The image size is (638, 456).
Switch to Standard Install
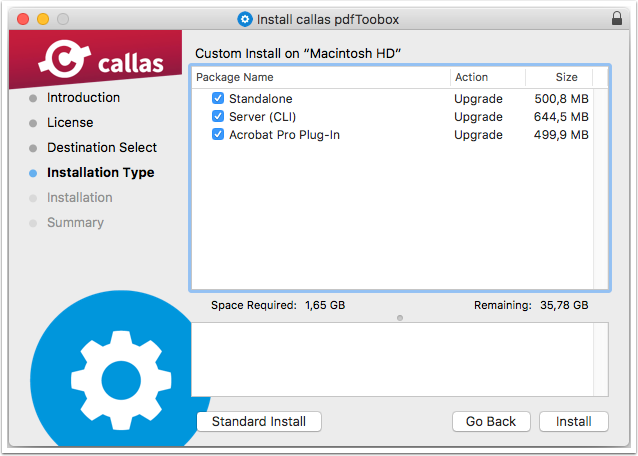259,421
